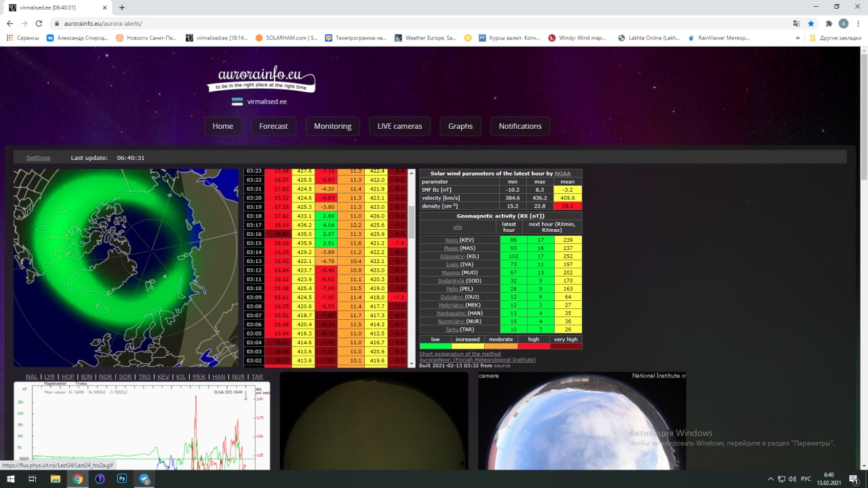Open a new browser tab with plus
The width and height of the screenshot is (868, 488).
coord(122,7)
